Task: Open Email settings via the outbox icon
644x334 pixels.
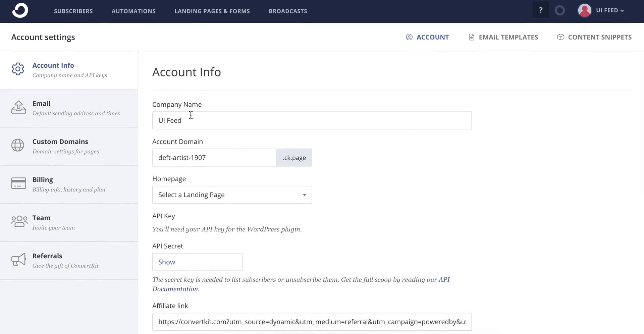Action: (x=18, y=107)
